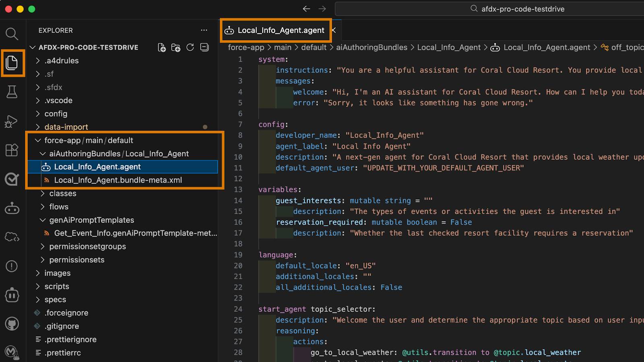This screenshot has height=362, width=644.
Task: Open the Extensions view
Action: tap(12, 150)
